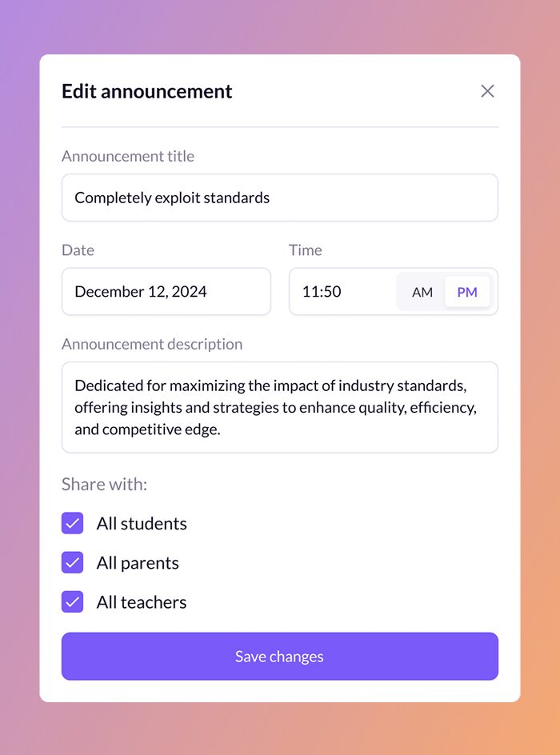This screenshot has width=560, height=755.
Task: Click the "All students" label text
Action: click(142, 524)
